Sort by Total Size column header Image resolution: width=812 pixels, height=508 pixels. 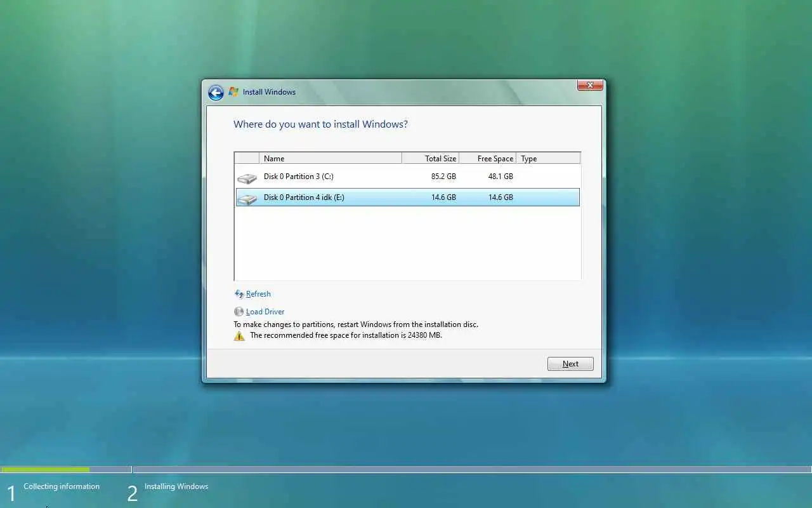point(430,159)
